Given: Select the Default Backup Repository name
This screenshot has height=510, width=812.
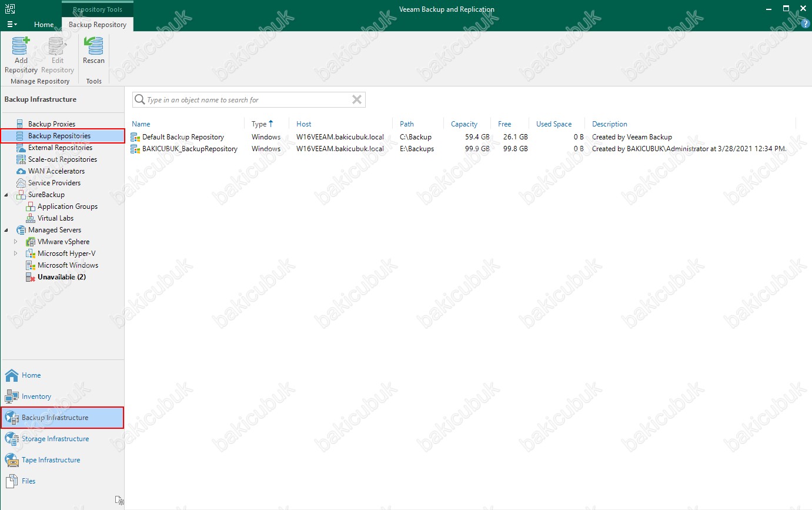Looking at the screenshot, I should (x=183, y=137).
